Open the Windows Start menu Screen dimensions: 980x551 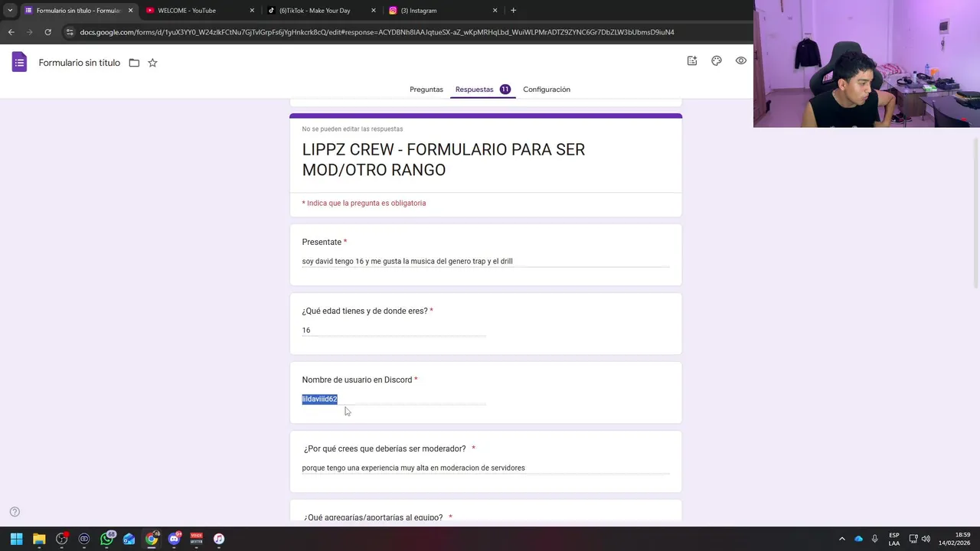click(16, 539)
